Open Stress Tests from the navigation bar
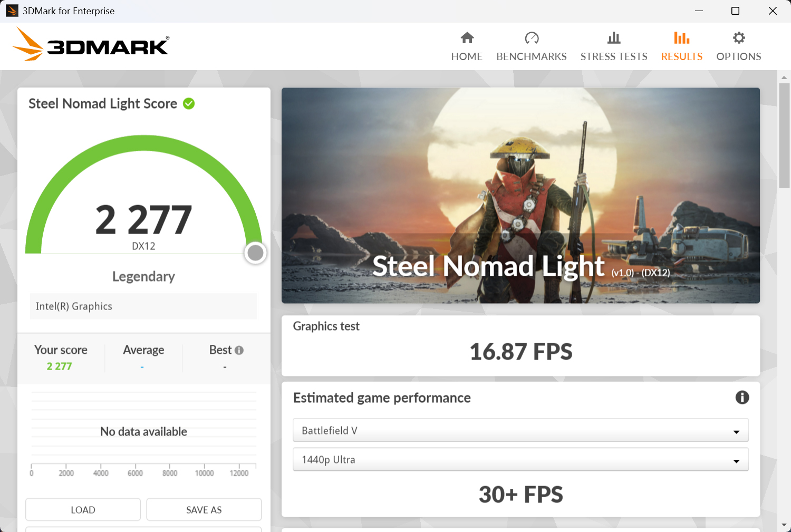791x532 pixels. 614,46
